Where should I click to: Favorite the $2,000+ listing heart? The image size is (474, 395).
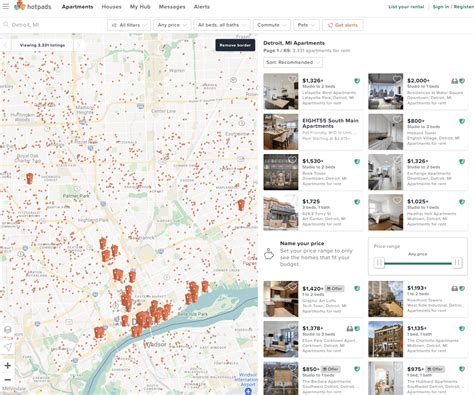(397, 79)
